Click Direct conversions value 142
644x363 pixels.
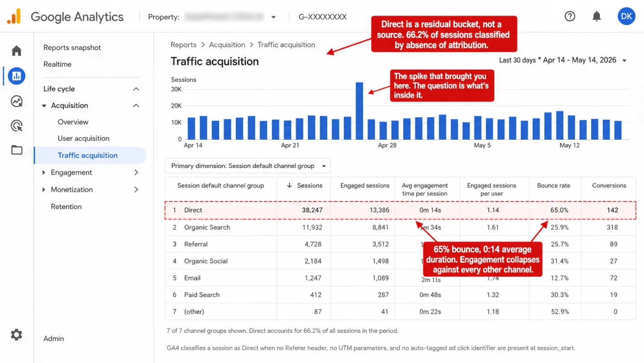(613, 210)
